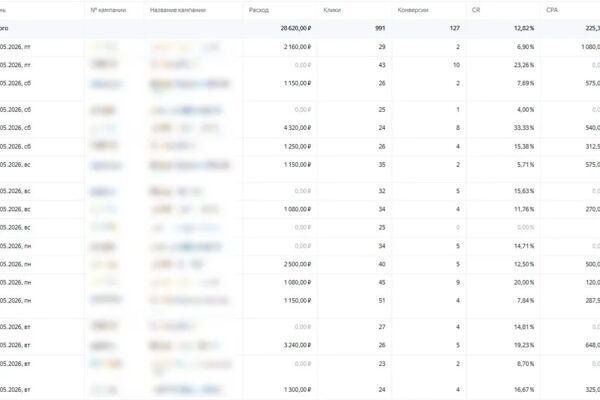
Task: Click the CR cell 6,90 %
Action: click(525, 47)
